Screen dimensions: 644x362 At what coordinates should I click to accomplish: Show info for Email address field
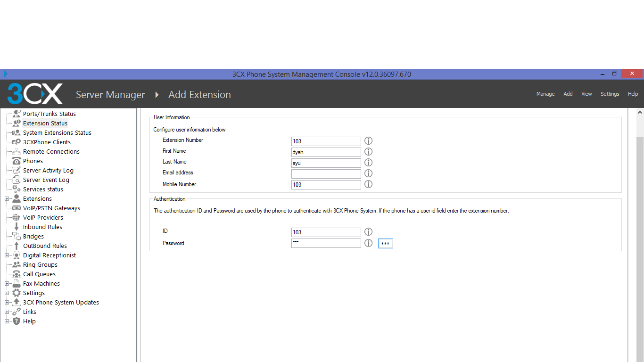click(369, 173)
